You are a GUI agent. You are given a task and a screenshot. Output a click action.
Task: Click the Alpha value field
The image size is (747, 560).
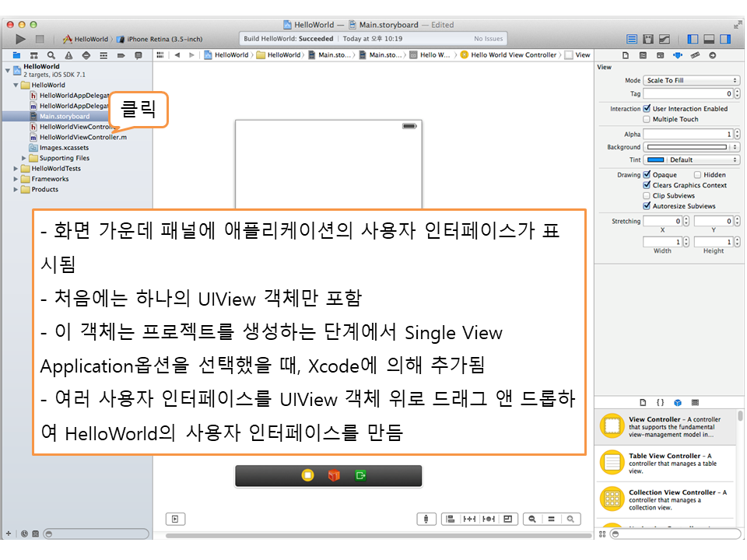[686, 135]
